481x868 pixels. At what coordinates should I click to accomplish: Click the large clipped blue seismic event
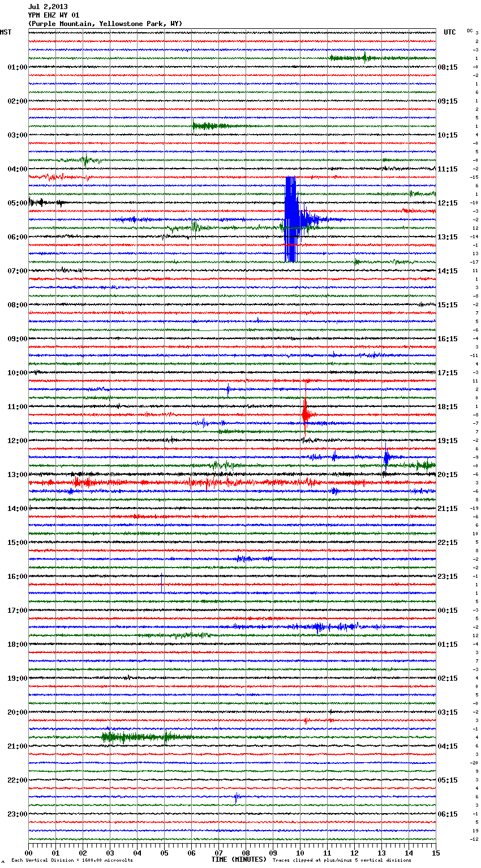(291, 219)
